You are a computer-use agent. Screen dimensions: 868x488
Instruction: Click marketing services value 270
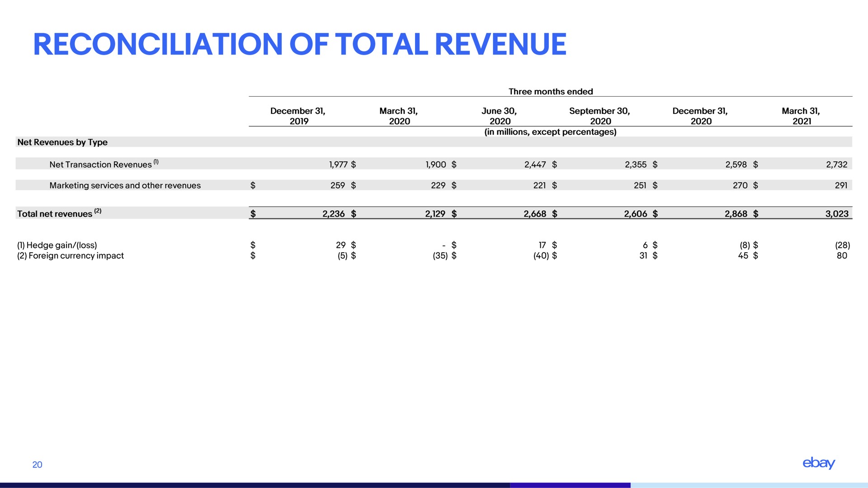740,185
